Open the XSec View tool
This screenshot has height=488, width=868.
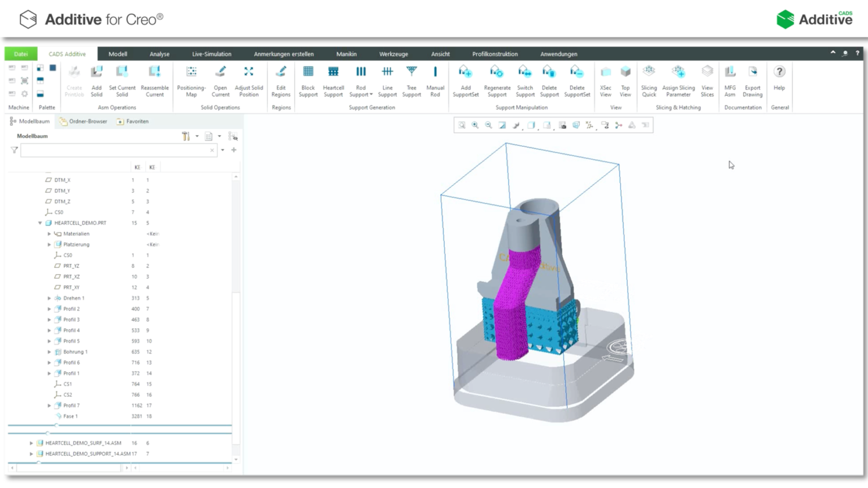[605, 79]
